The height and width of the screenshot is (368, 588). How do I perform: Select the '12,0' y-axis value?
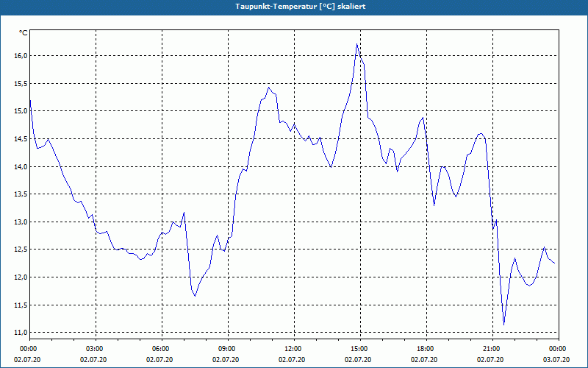point(21,277)
